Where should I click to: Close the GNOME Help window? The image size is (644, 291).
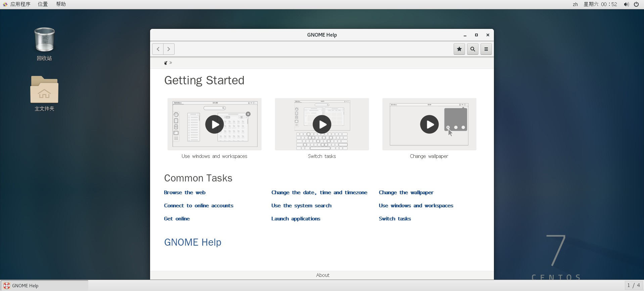tap(488, 35)
